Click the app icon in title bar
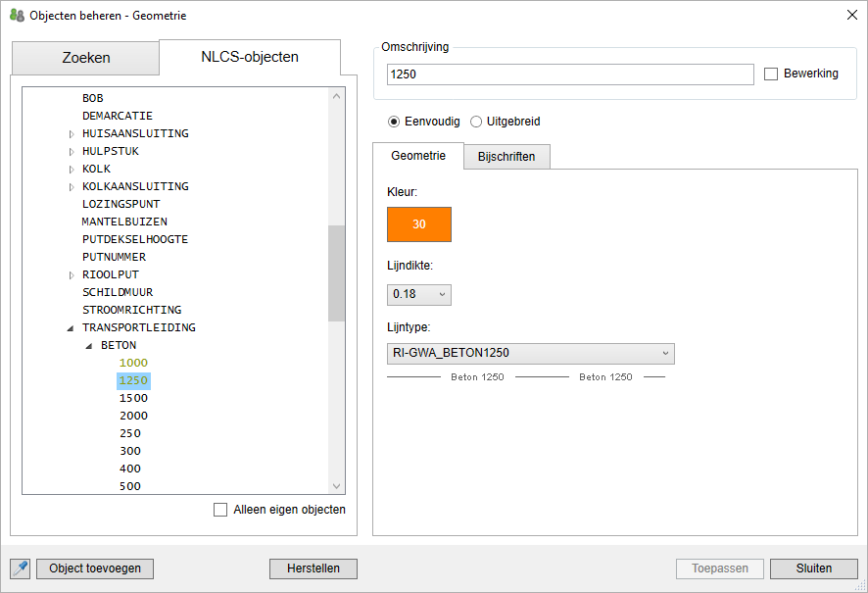Image resolution: width=868 pixels, height=593 pixels. point(17,16)
